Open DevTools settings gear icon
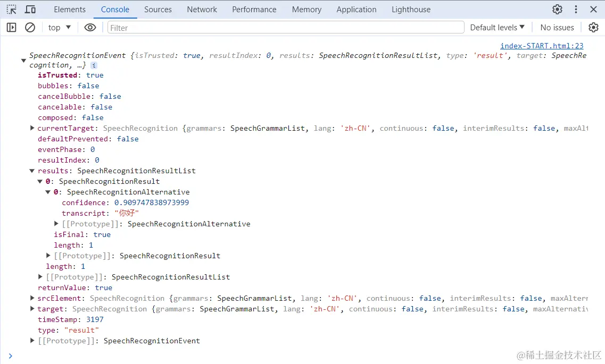Screen dimensions: 605x364 557,9
